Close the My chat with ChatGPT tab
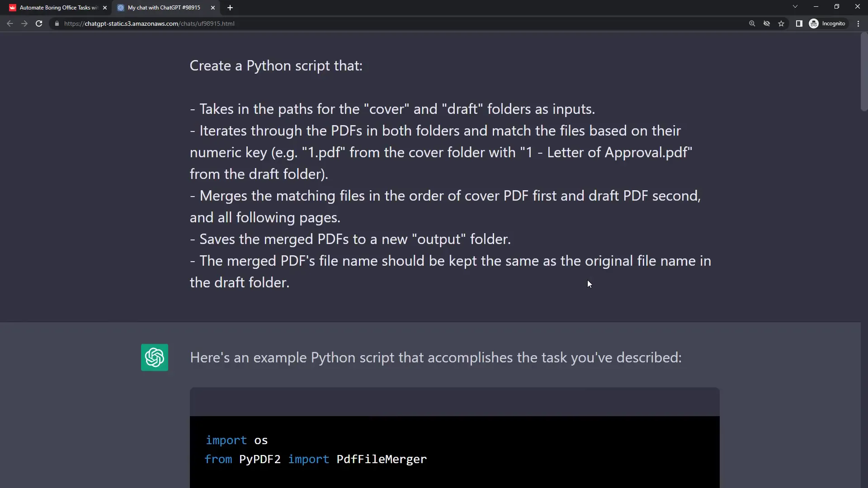 213,8
